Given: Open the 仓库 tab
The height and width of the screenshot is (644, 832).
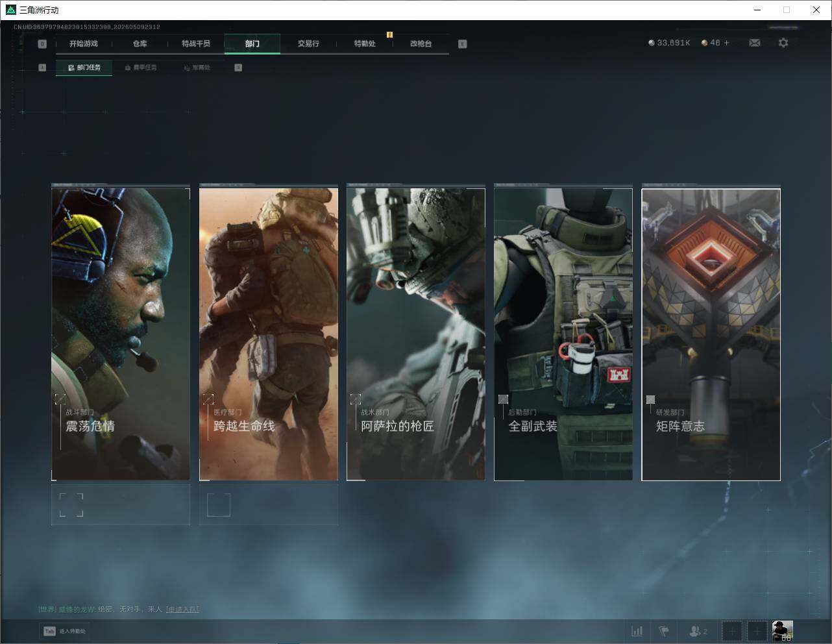Looking at the screenshot, I should 140,43.
